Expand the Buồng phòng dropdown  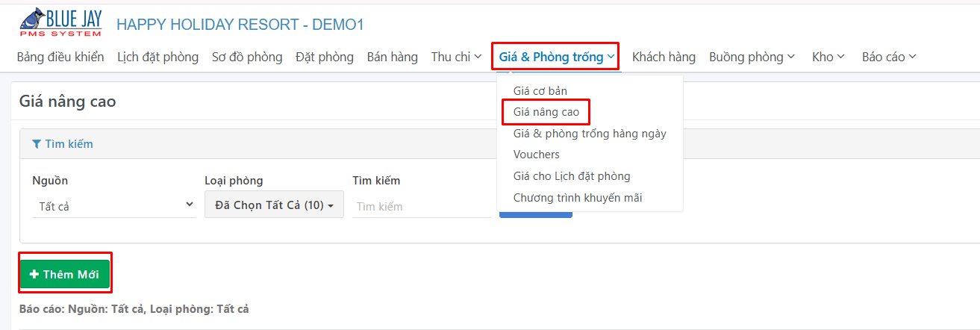click(752, 57)
